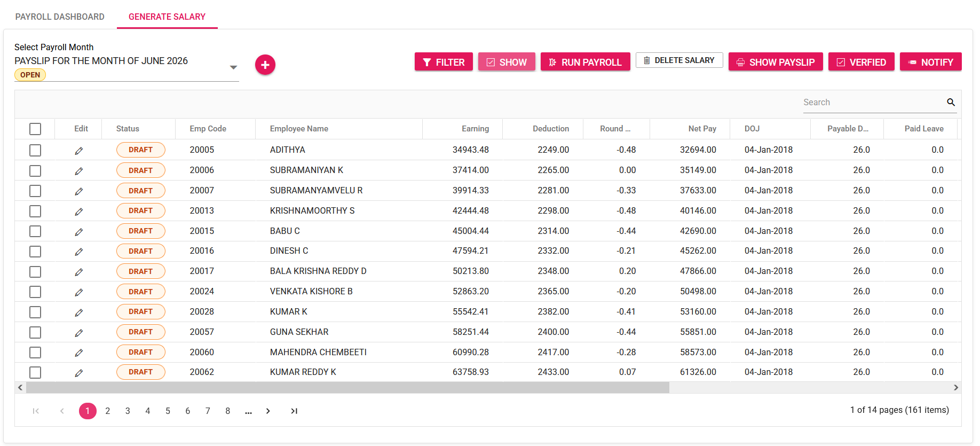Select checkbox for employee 20005 ADITHYA

click(35, 150)
